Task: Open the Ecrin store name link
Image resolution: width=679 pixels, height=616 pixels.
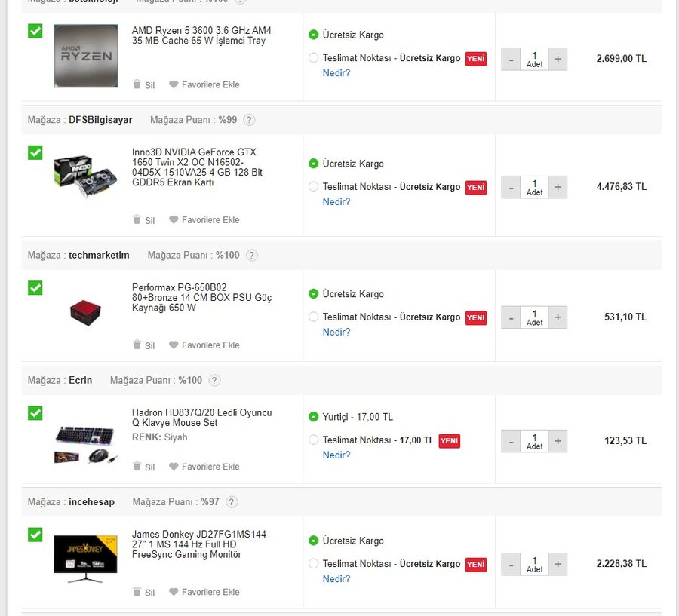Action: pyautogui.click(x=80, y=381)
